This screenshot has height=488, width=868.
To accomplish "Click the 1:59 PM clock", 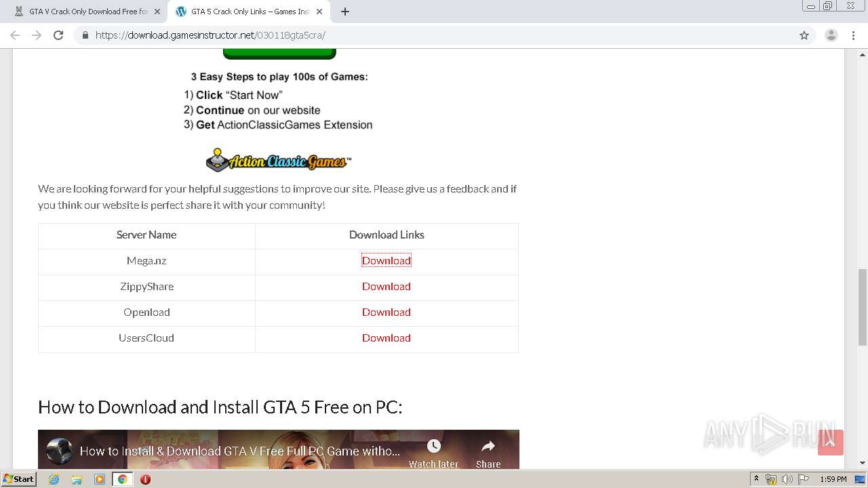I will point(833,479).
